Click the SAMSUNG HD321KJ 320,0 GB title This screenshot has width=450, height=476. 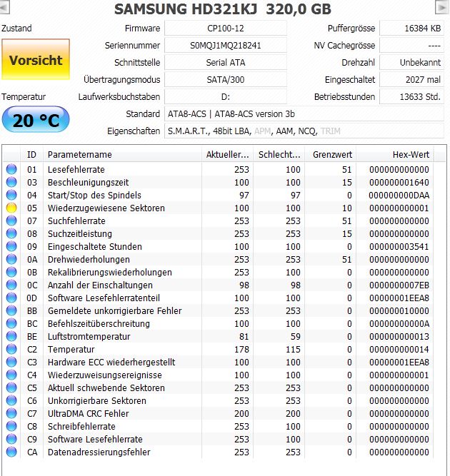coord(223,9)
